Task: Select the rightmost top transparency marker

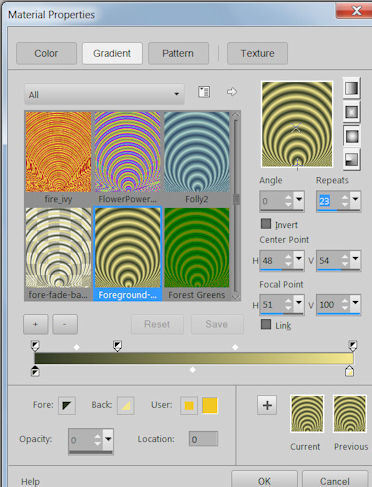Action: click(x=353, y=346)
